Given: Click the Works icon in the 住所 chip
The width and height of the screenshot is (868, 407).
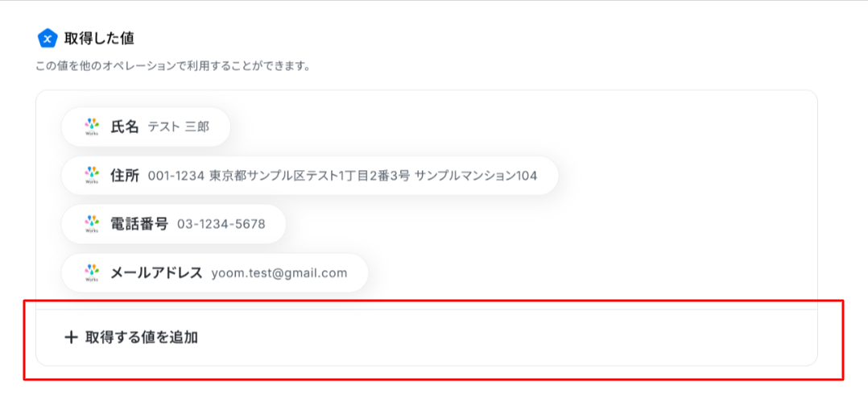Looking at the screenshot, I should click(92, 176).
